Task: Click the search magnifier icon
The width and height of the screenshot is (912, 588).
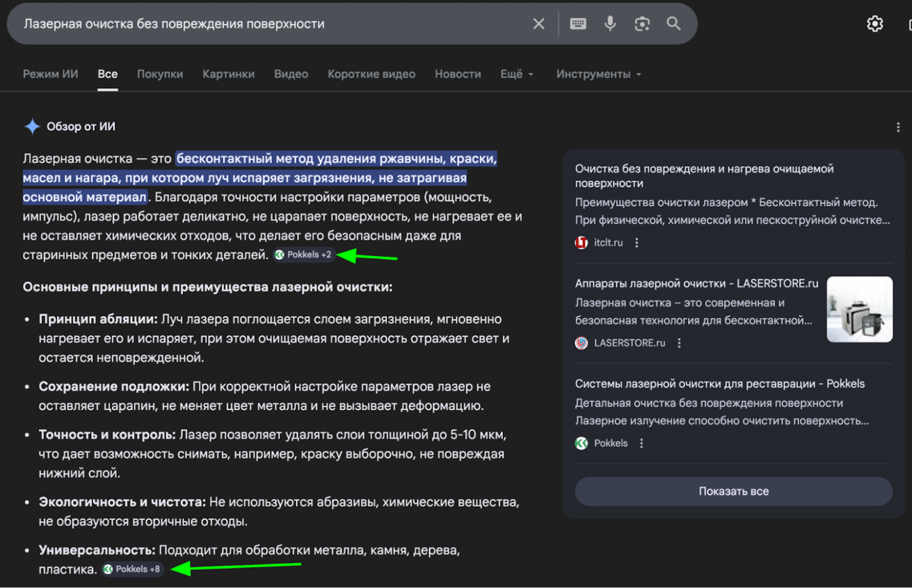Action: (x=673, y=23)
